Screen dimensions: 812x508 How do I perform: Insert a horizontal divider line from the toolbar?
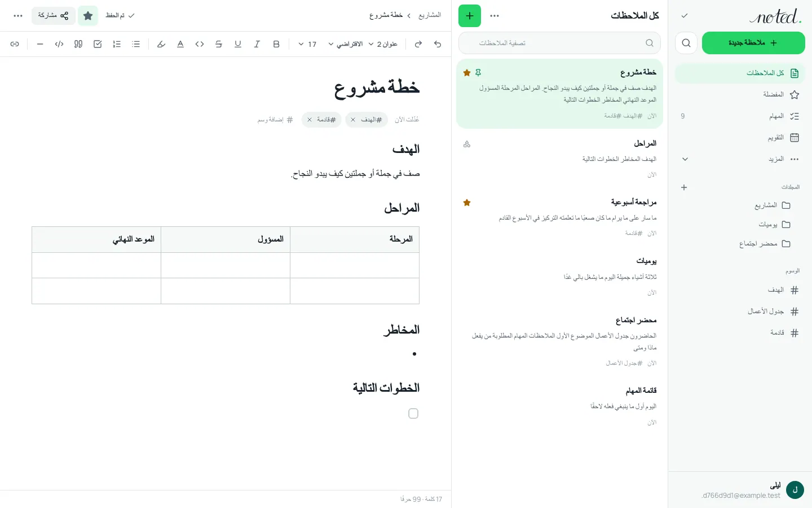[40, 44]
